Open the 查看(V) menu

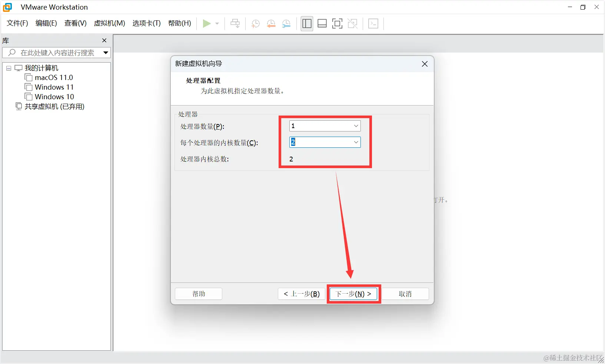click(x=76, y=23)
